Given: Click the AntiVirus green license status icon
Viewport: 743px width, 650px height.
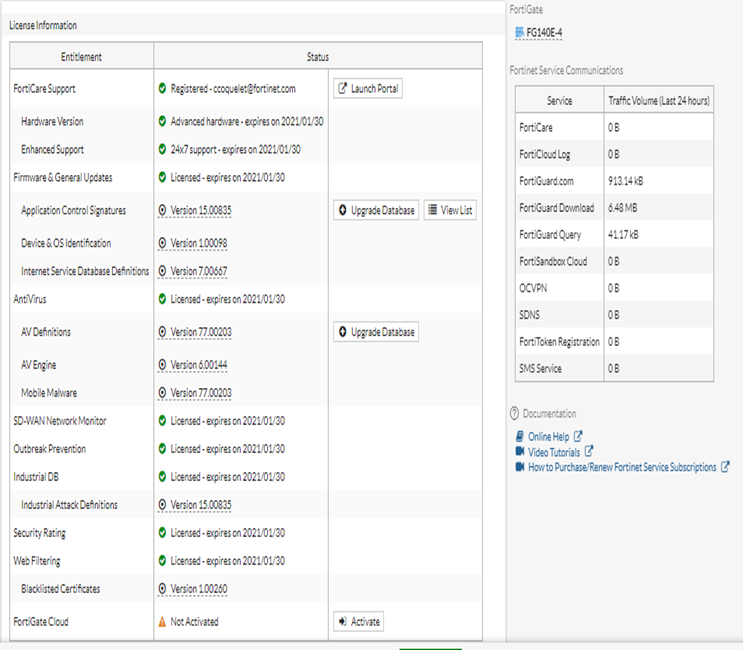Looking at the screenshot, I should point(162,299).
